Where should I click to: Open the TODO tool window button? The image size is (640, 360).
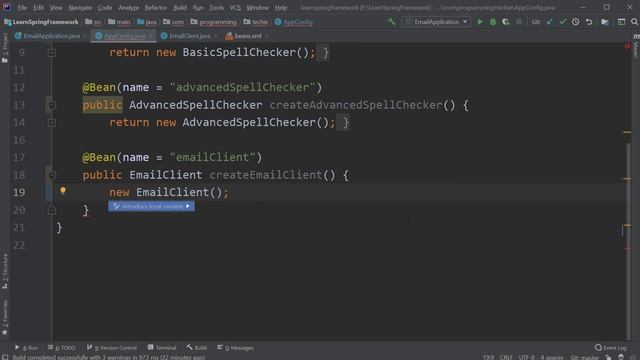point(62,348)
